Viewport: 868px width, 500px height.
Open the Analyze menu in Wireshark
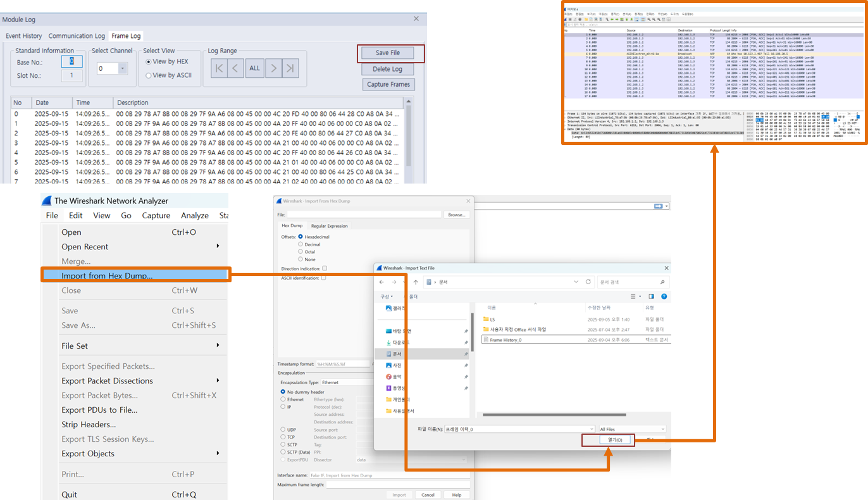pos(195,215)
